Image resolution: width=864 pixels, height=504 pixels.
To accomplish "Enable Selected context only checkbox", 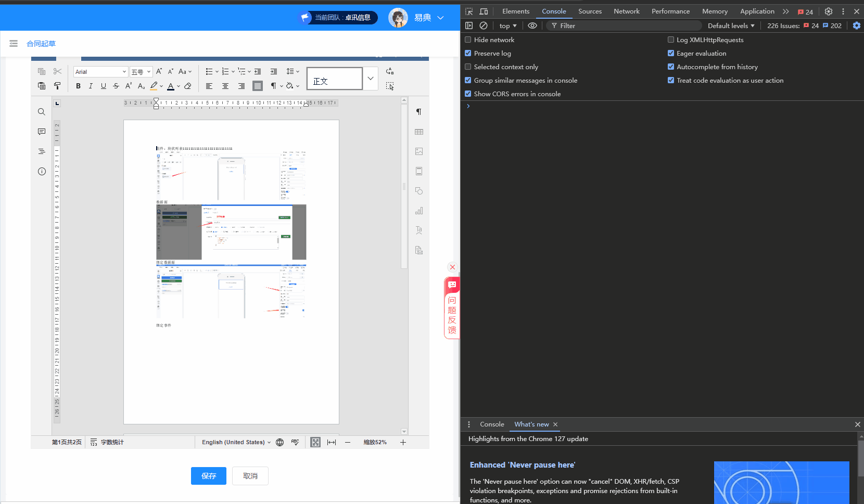I will 468,67.
